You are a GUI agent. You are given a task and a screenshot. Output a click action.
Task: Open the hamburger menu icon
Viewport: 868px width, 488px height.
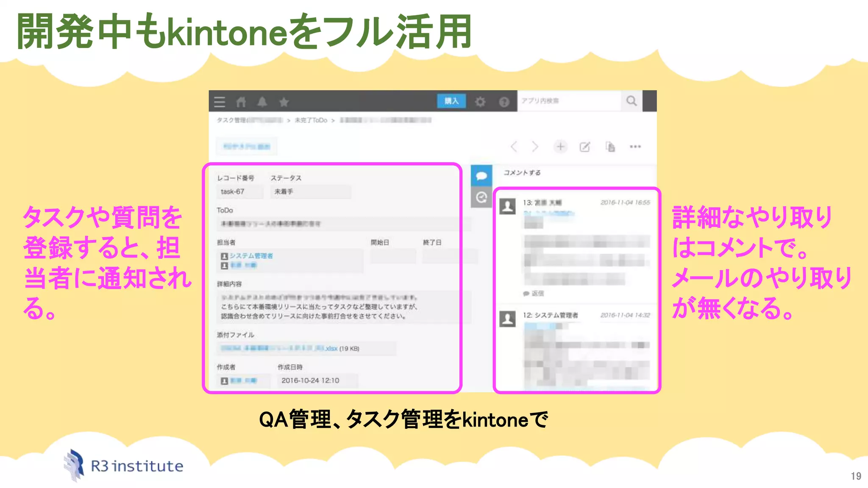220,102
